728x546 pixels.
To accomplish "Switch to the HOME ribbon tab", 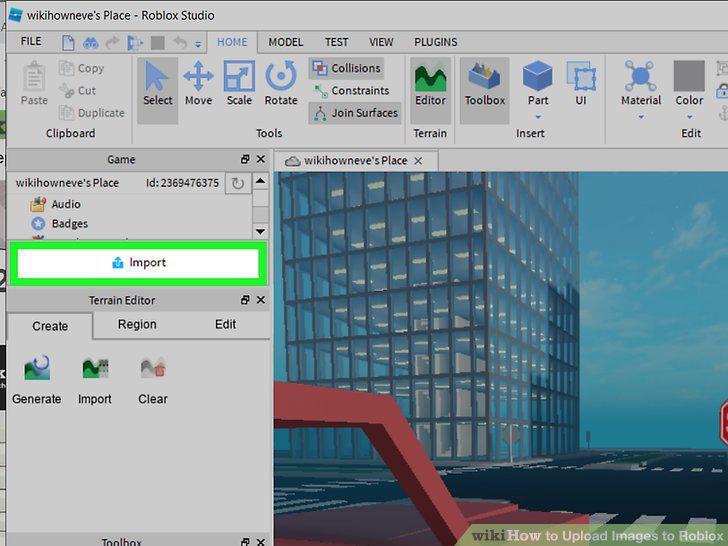I will [x=232, y=42].
